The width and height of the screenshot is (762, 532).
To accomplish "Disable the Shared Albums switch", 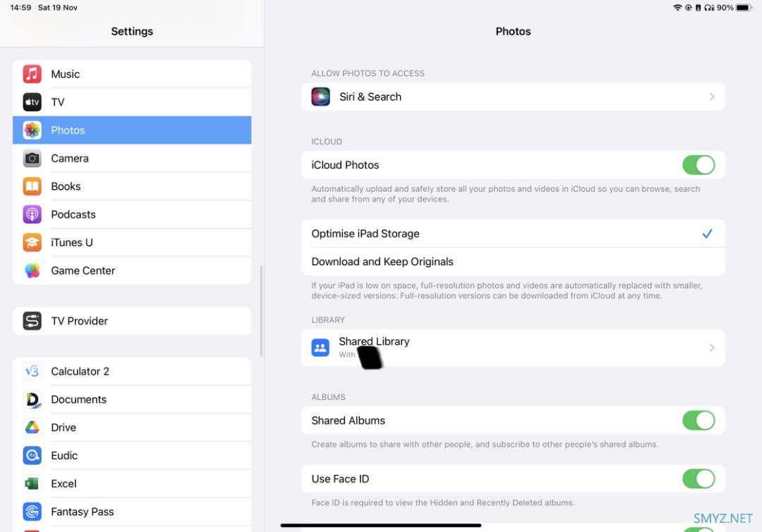I will point(698,421).
